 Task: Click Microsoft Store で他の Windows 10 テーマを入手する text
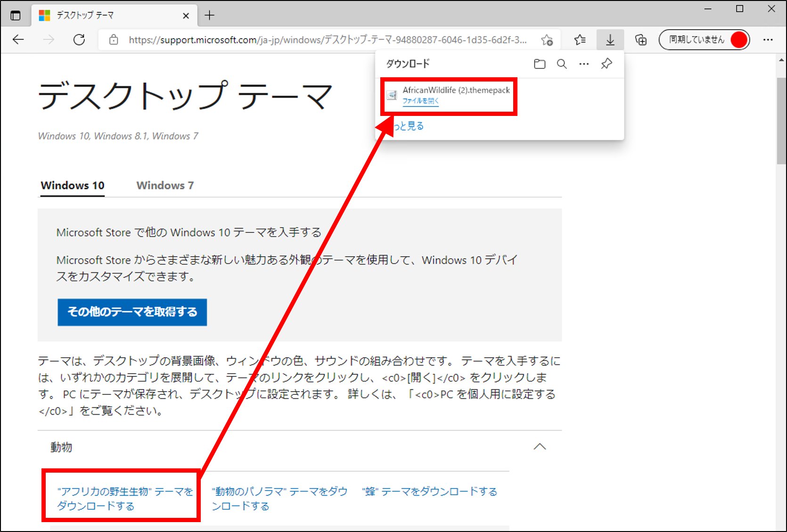point(189,232)
